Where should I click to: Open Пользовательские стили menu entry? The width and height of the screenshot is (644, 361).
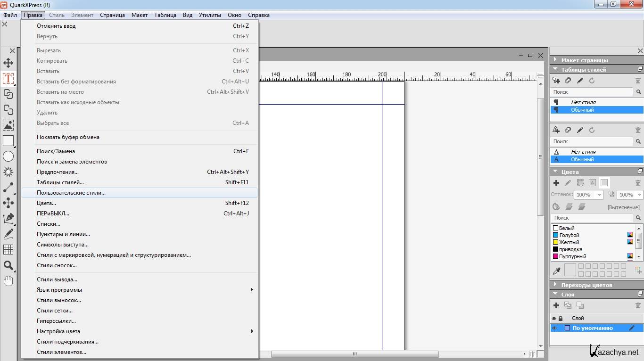tap(71, 193)
